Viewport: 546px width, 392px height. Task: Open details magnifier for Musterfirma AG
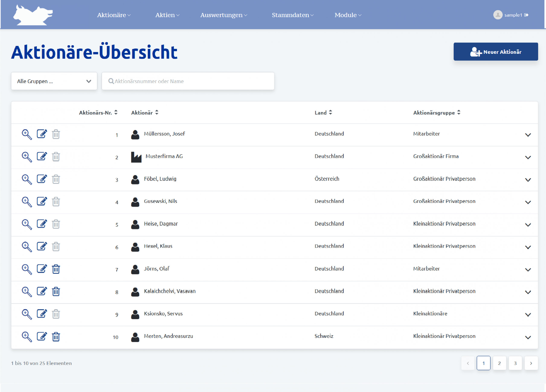(x=27, y=157)
